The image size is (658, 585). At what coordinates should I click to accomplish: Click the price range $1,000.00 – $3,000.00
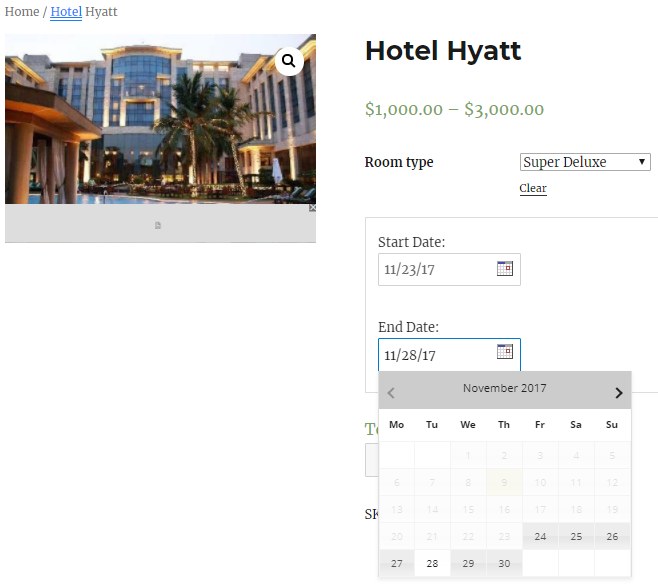pos(454,110)
